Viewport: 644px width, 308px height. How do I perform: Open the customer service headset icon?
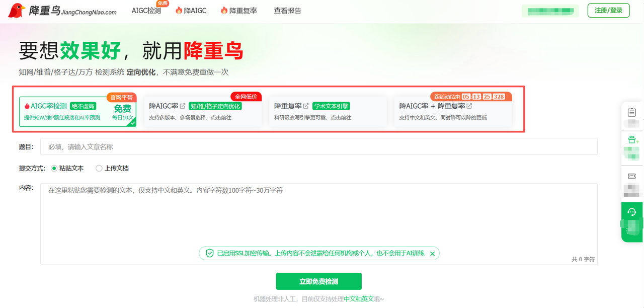(632, 211)
